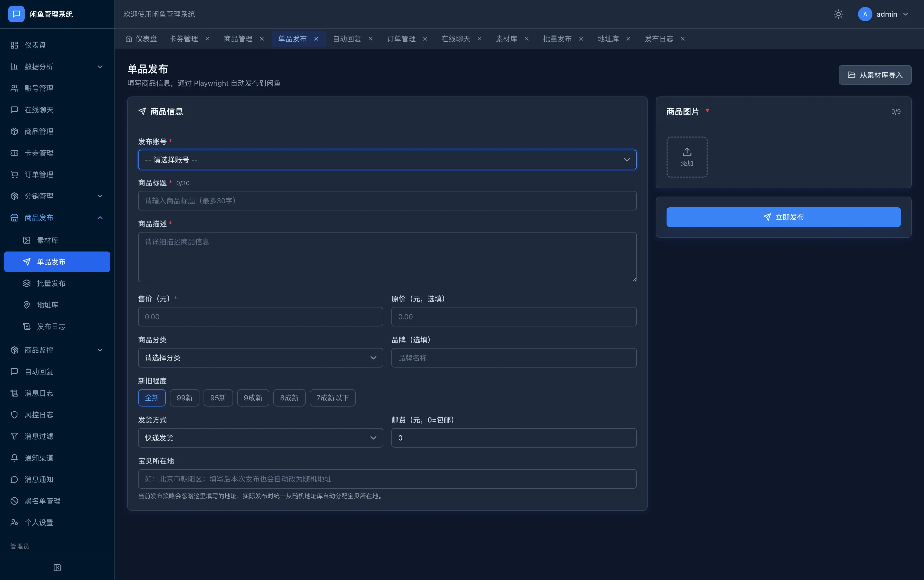Open 卡券管理 in the sidebar
The width and height of the screenshot is (924, 580).
pyautogui.click(x=57, y=153)
